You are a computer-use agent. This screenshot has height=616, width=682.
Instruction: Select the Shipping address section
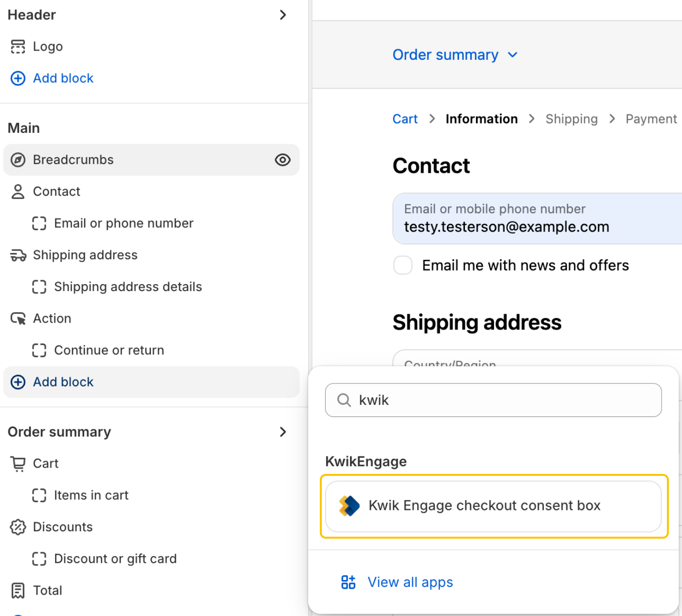(x=151, y=255)
